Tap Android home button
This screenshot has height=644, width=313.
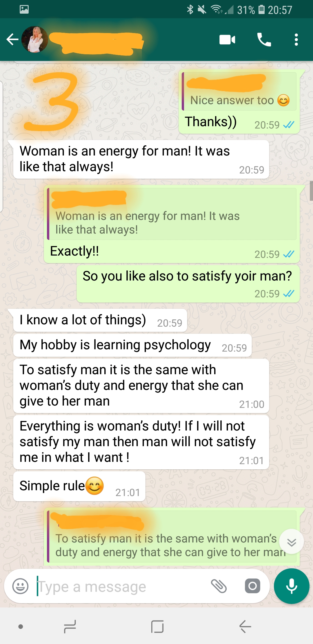157,627
